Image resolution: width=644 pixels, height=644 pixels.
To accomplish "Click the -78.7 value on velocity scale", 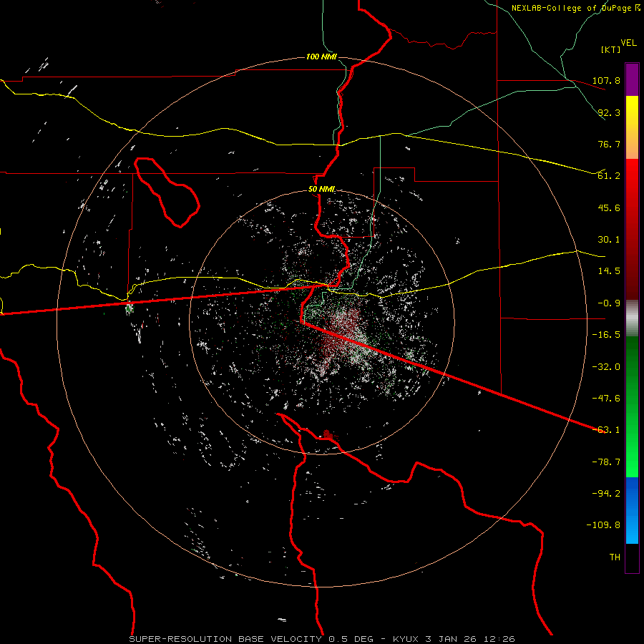I will 606,462.
